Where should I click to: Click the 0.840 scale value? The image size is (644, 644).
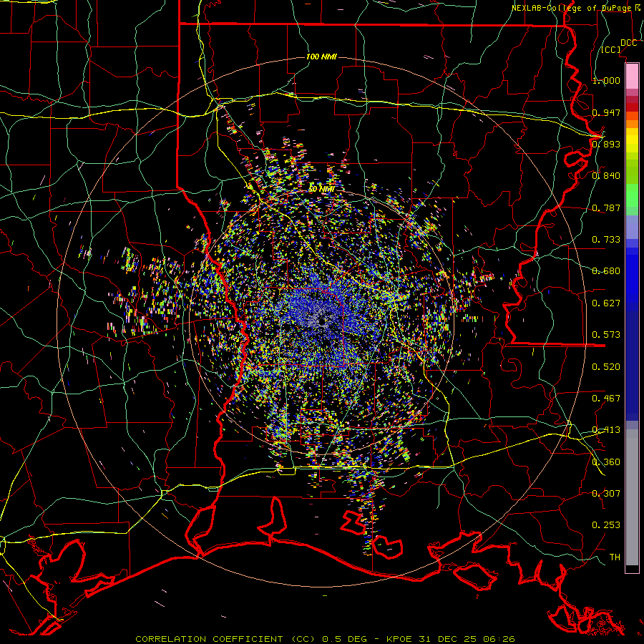[606, 176]
